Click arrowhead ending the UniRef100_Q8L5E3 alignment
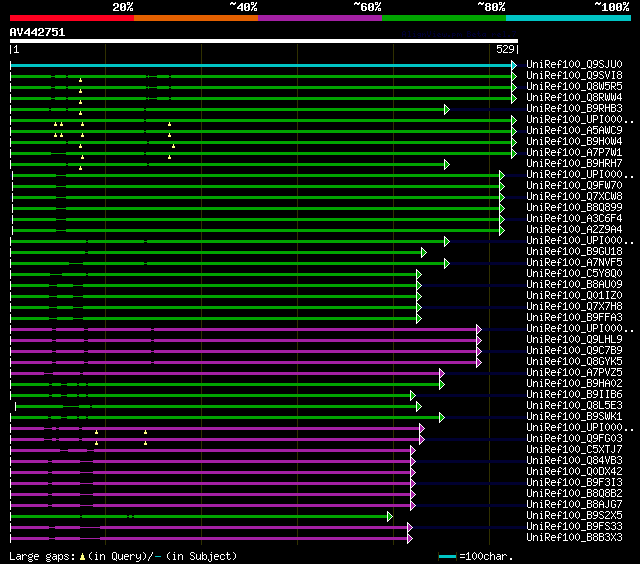This screenshot has width=640, height=564. [x=419, y=406]
